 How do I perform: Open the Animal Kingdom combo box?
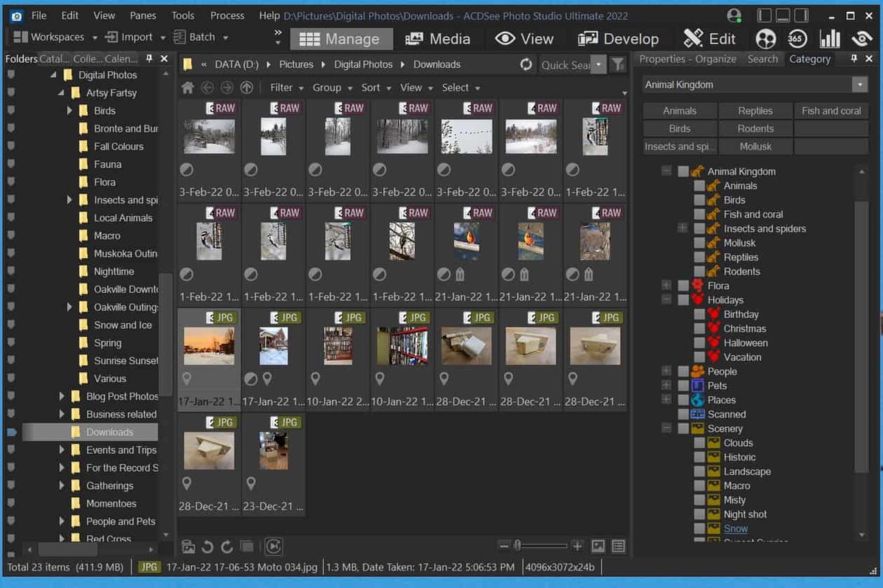(x=755, y=85)
